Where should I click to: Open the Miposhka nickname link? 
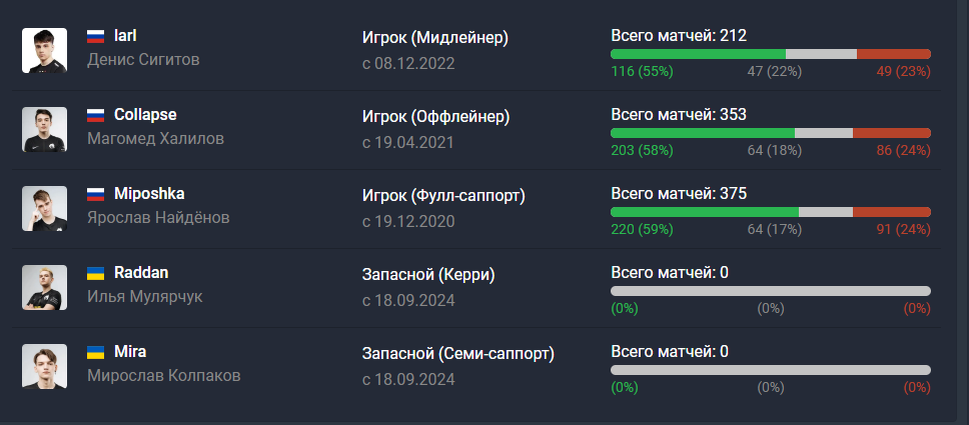[149, 194]
